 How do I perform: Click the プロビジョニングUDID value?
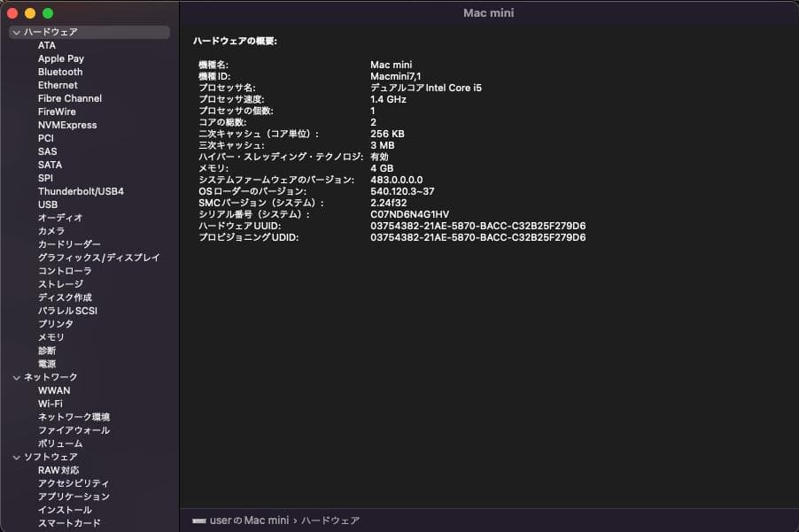pyautogui.click(x=478, y=238)
